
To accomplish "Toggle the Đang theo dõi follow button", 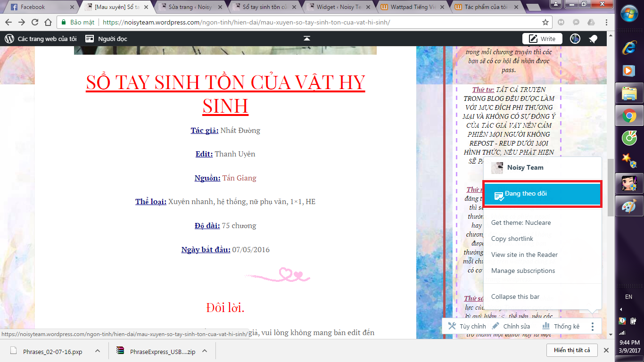I will [x=543, y=194].
